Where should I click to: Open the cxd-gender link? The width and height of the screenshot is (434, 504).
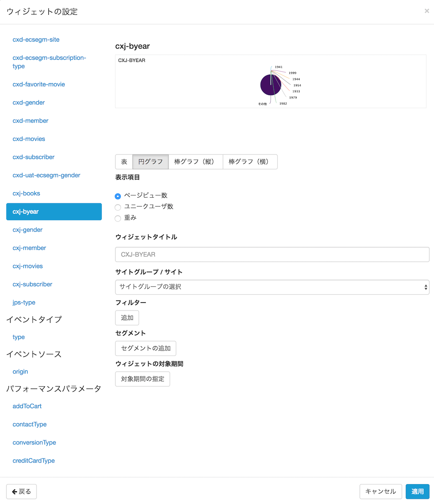pos(28,103)
